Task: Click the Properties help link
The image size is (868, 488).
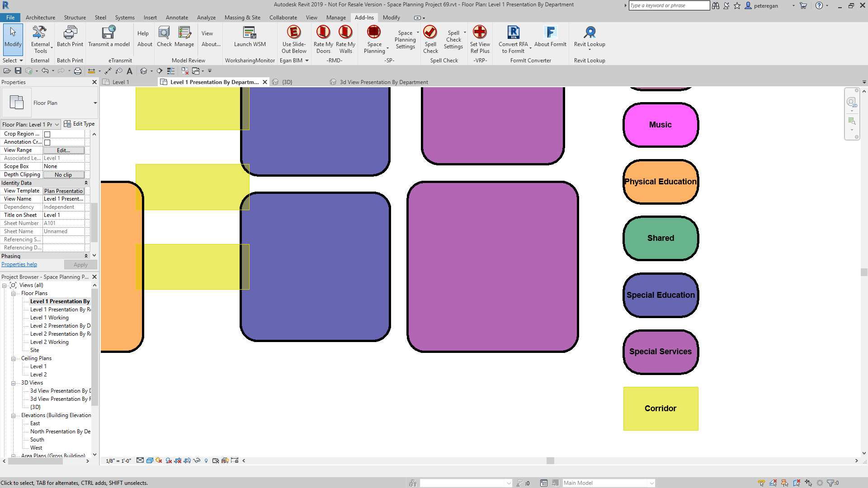Action: tap(19, 265)
